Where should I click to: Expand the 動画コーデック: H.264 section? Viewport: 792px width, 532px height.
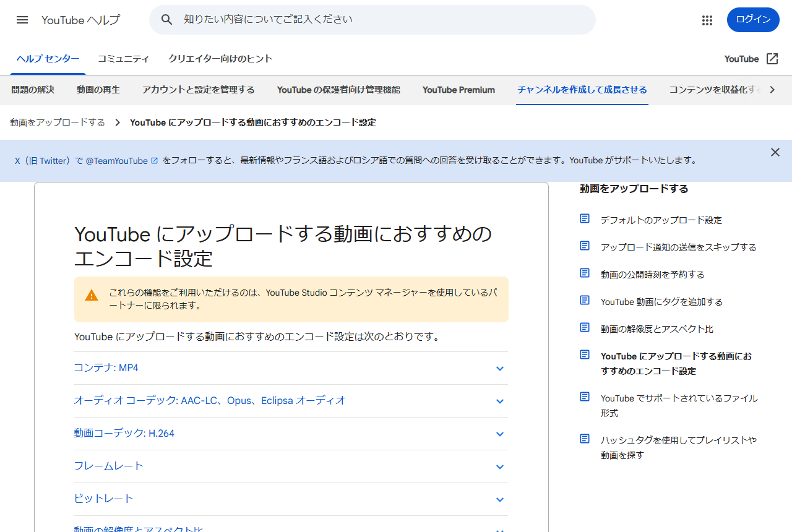(x=291, y=434)
